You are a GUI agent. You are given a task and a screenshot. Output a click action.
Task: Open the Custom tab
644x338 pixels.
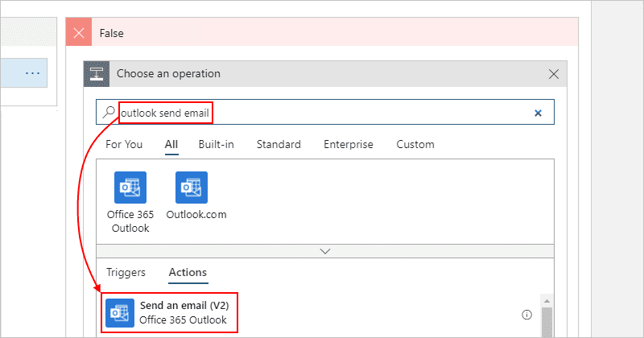[415, 144]
